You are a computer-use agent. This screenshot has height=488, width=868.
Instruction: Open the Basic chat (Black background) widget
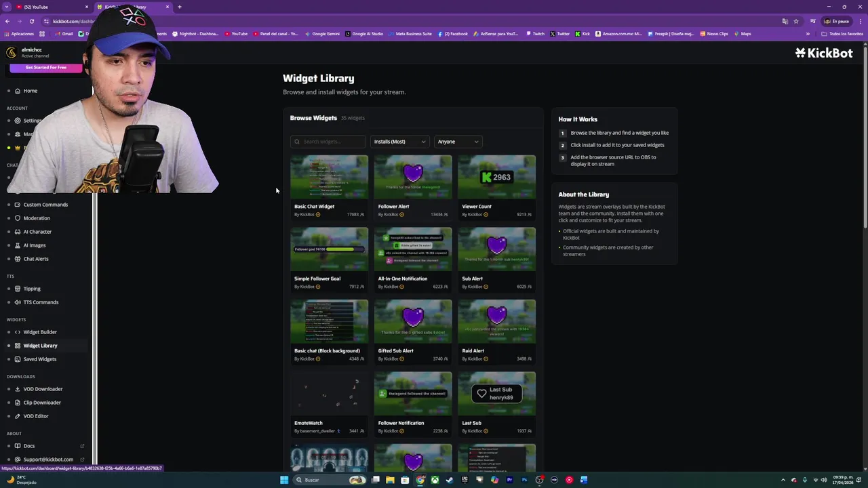[x=329, y=331]
